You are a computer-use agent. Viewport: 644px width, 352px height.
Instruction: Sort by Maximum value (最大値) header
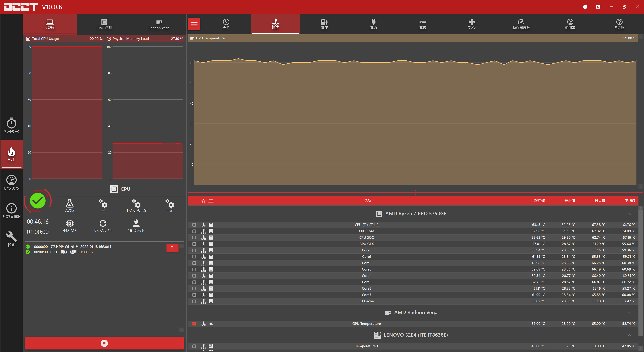point(600,201)
